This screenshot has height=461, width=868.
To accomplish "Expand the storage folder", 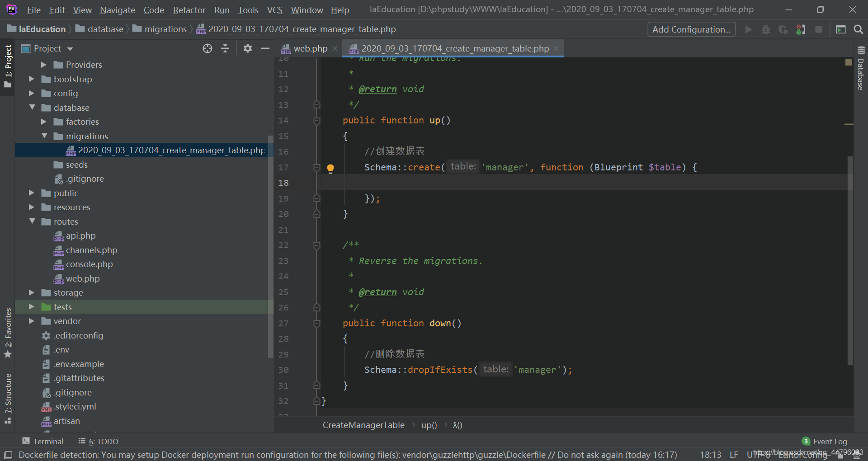I will (32, 292).
